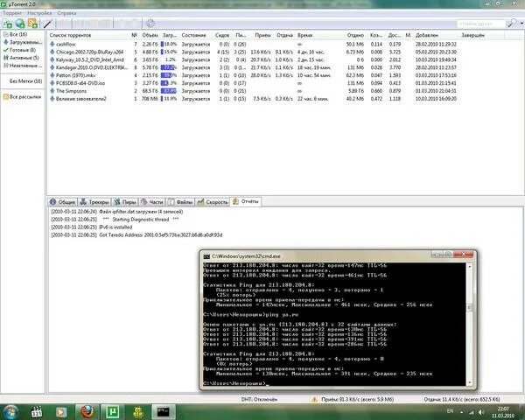Click The Simpsons torrent progress bar
Image resolution: width=525 pixels, height=420 pixels.
(169, 91)
